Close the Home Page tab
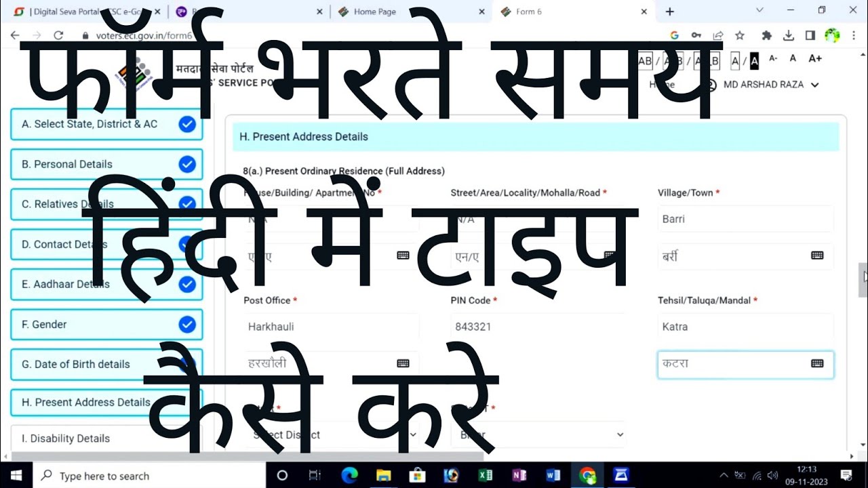Viewport: 868px width, 488px height. tap(481, 12)
